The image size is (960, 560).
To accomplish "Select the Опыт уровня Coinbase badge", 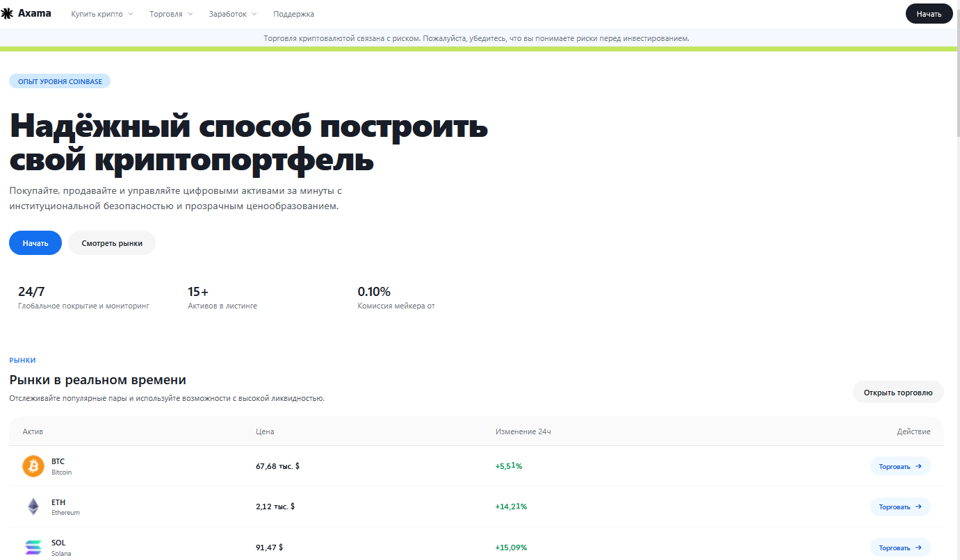I will tap(60, 81).
